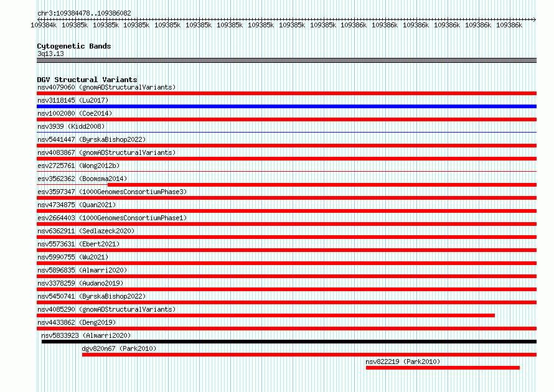
Task: Click the thin red esv2725761 variant line
Action: point(286,172)
